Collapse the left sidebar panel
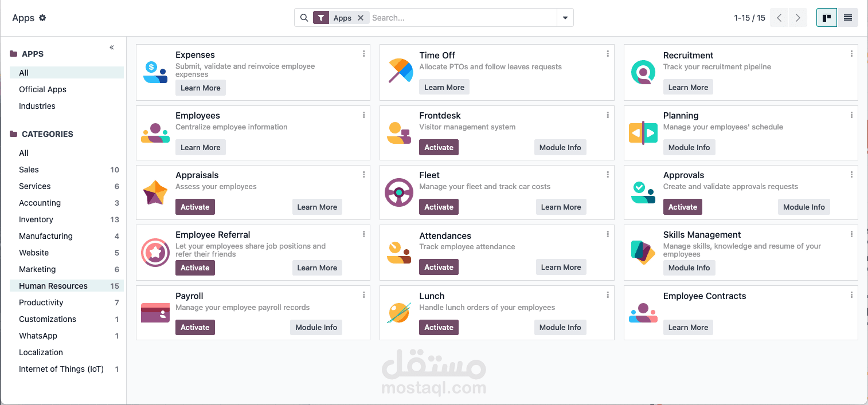This screenshot has width=868, height=405. click(x=112, y=48)
